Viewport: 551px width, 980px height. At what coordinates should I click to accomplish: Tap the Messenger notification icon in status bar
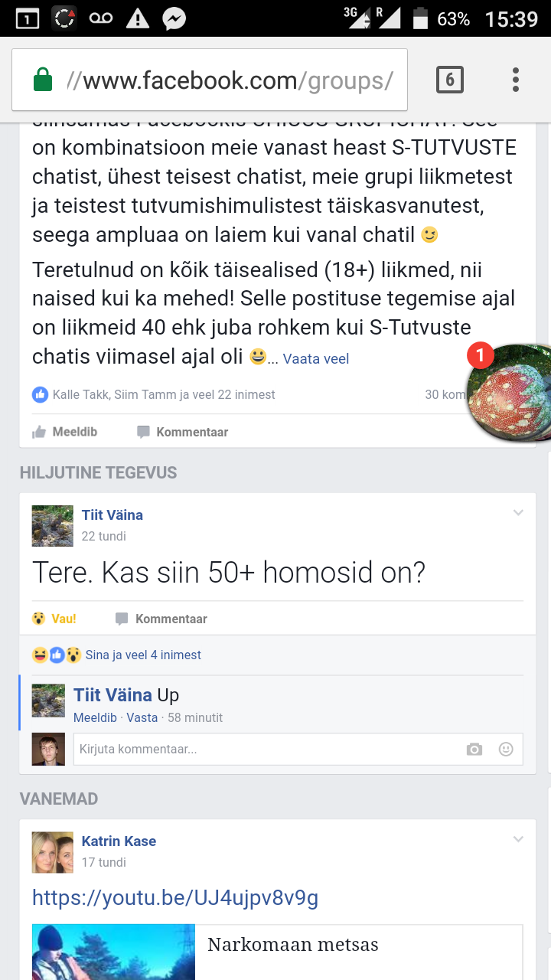click(x=175, y=18)
